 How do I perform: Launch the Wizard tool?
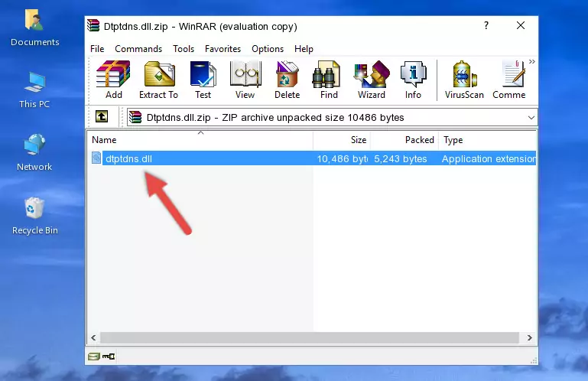coord(372,80)
